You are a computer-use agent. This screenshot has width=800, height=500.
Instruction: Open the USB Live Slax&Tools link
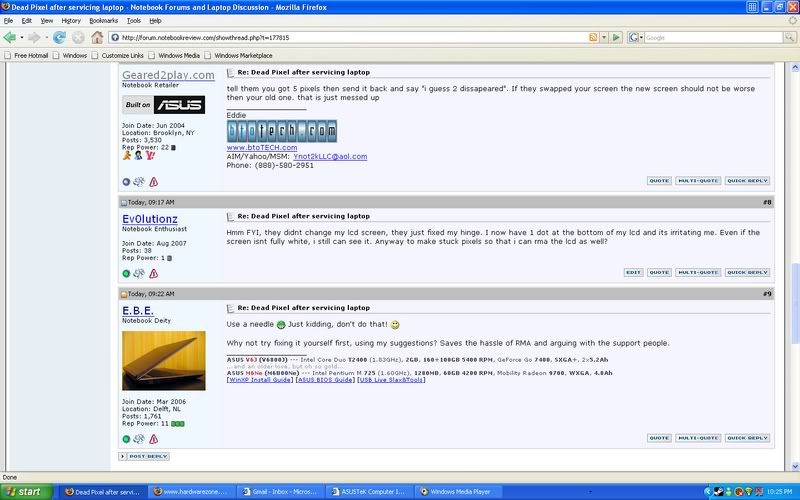coord(391,380)
